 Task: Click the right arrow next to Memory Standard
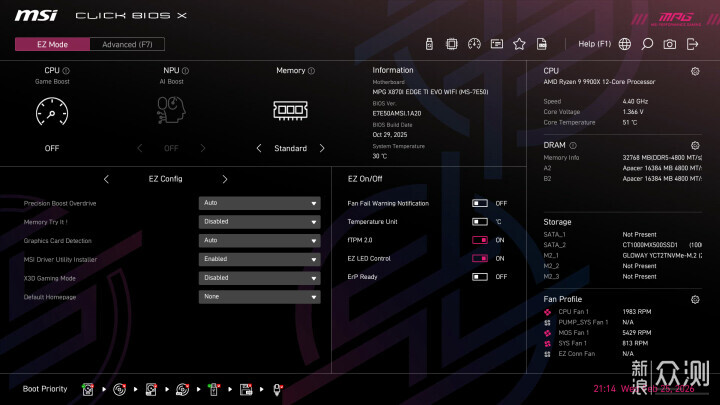322,148
